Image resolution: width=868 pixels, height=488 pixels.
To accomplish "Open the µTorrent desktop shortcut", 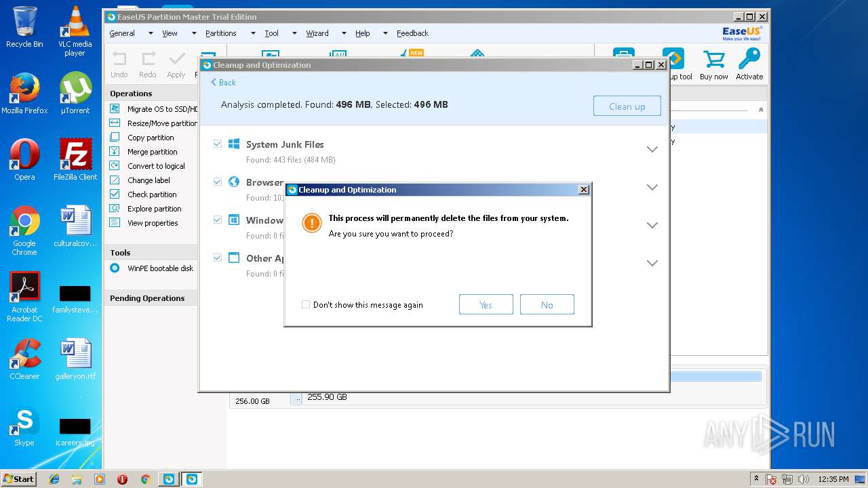I will pos(75,94).
